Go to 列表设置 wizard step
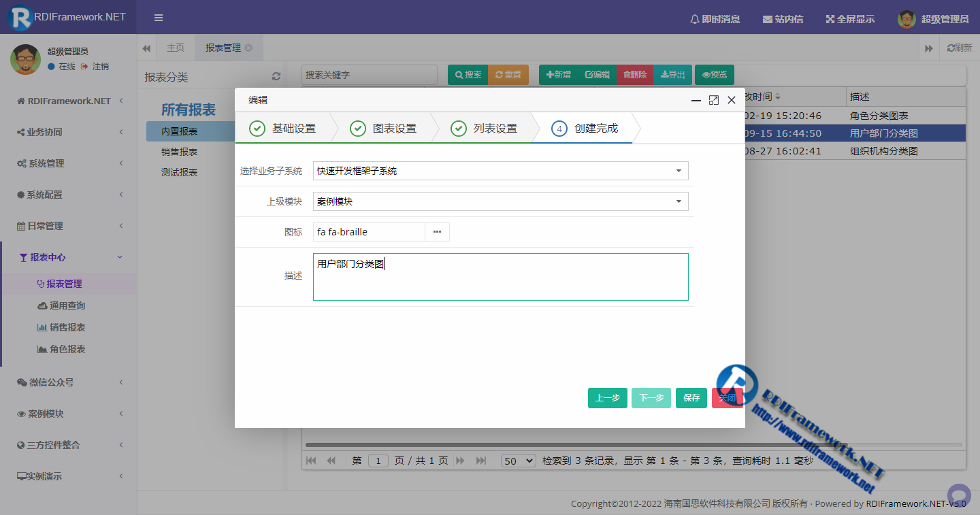 tap(485, 128)
